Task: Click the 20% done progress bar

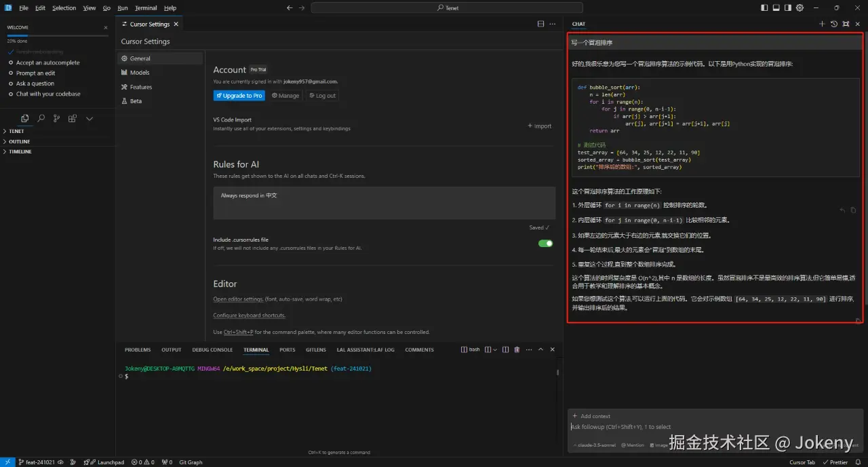Action: (58, 35)
